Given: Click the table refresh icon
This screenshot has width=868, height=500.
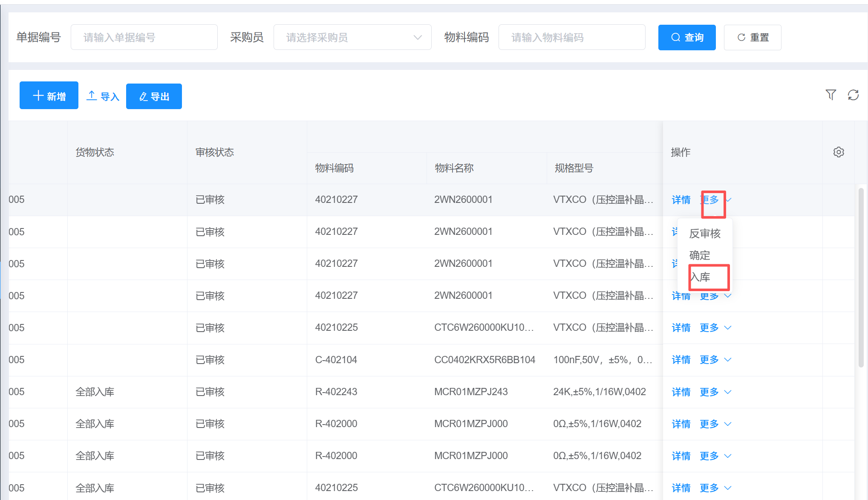Looking at the screenshot, I should pos(853,95).
